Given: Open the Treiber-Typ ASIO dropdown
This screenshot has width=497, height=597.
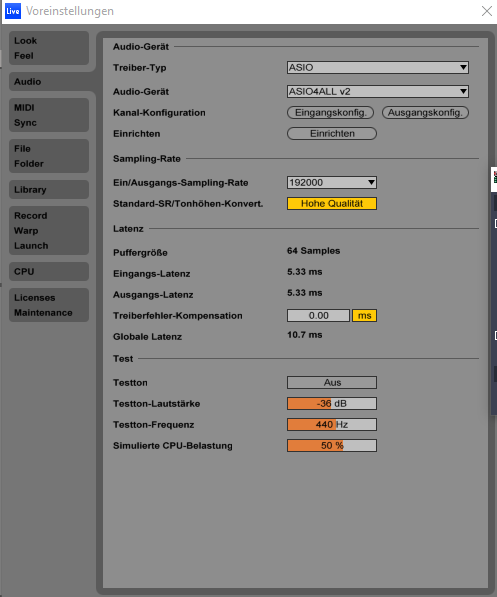Looking at the screenshot, I should click(377, 67).
